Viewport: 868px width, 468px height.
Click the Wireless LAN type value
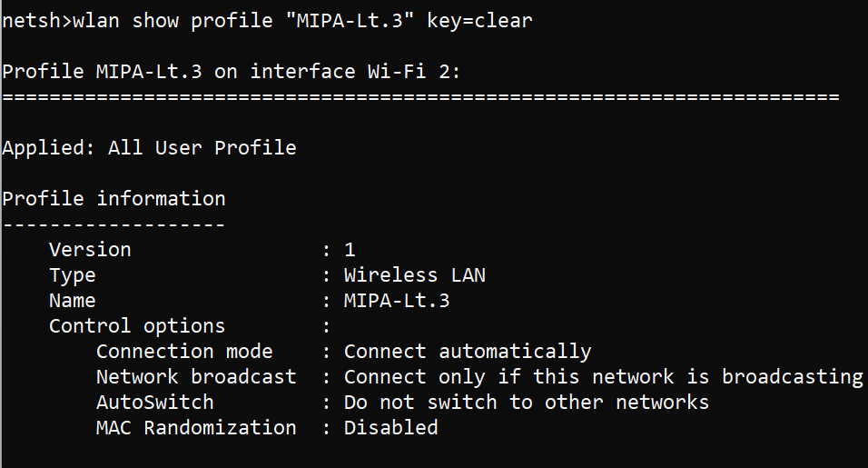tap(415, 275)
